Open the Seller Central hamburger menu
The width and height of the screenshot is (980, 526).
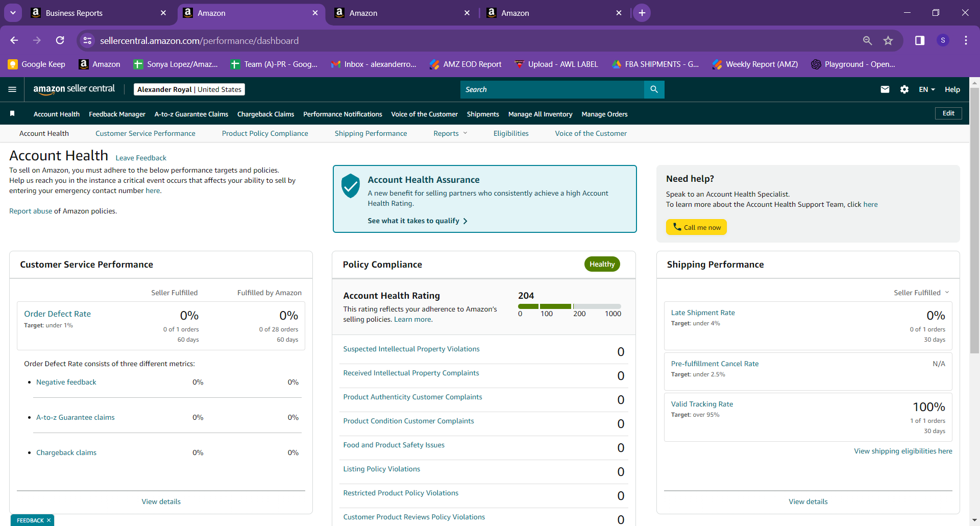pyautogui.click(x=12, y=89)
